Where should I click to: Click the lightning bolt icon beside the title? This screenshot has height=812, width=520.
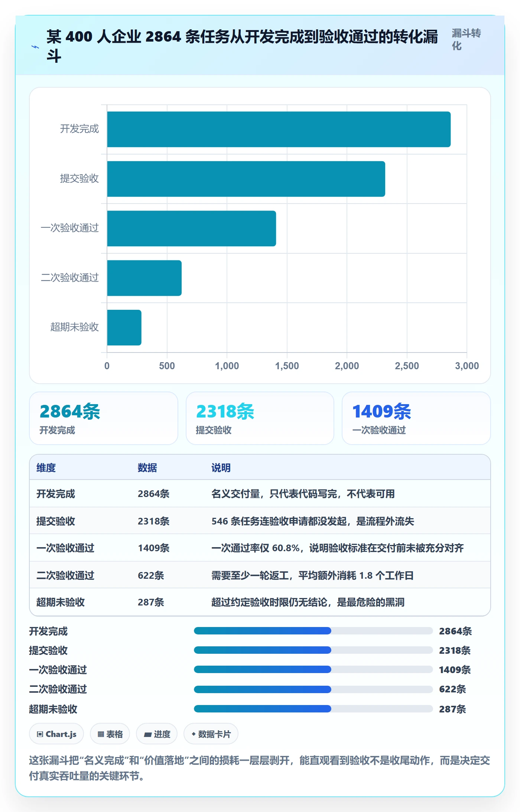pyautogui.click(x=35, y=47)
